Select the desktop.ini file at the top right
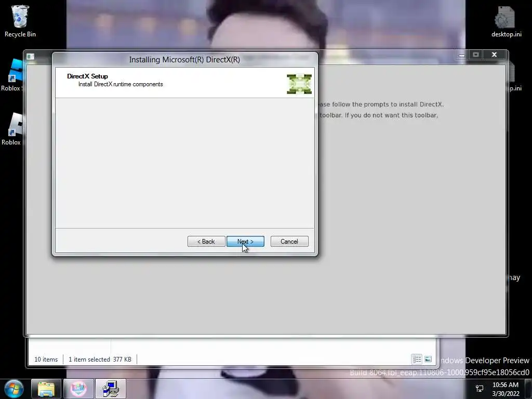The image size is (532, 399). pyautogui.click(x=506, y=21)
